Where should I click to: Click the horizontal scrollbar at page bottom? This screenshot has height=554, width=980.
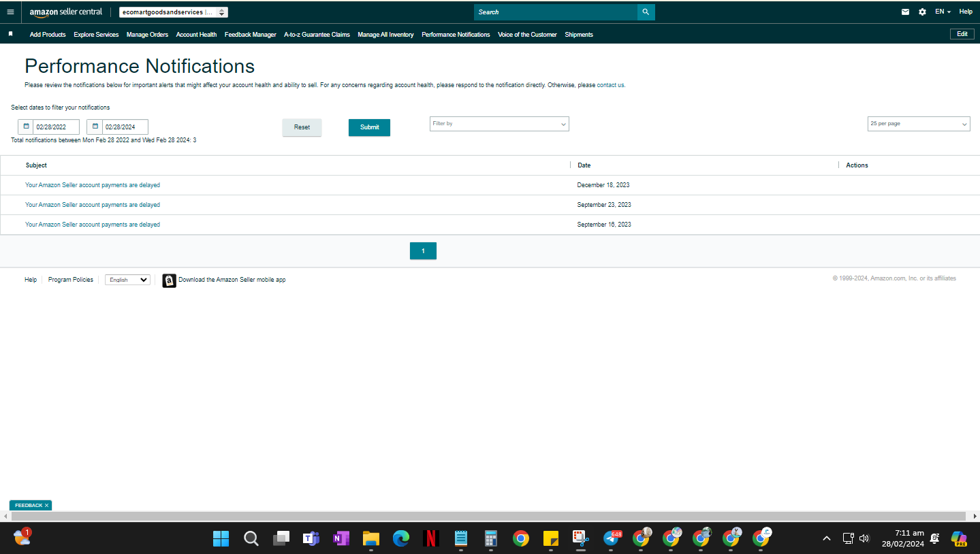pyautogui.click(x=490, y=516)
